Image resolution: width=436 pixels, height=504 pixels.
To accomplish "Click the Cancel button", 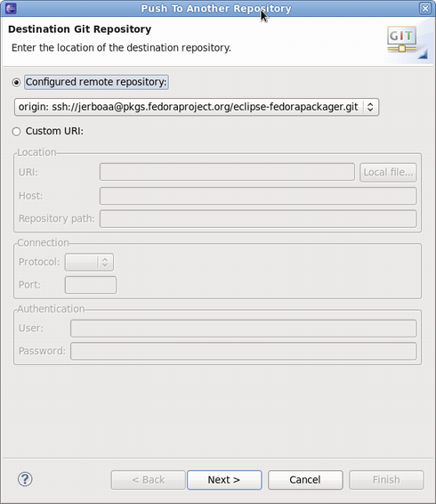I will point(305,480).
